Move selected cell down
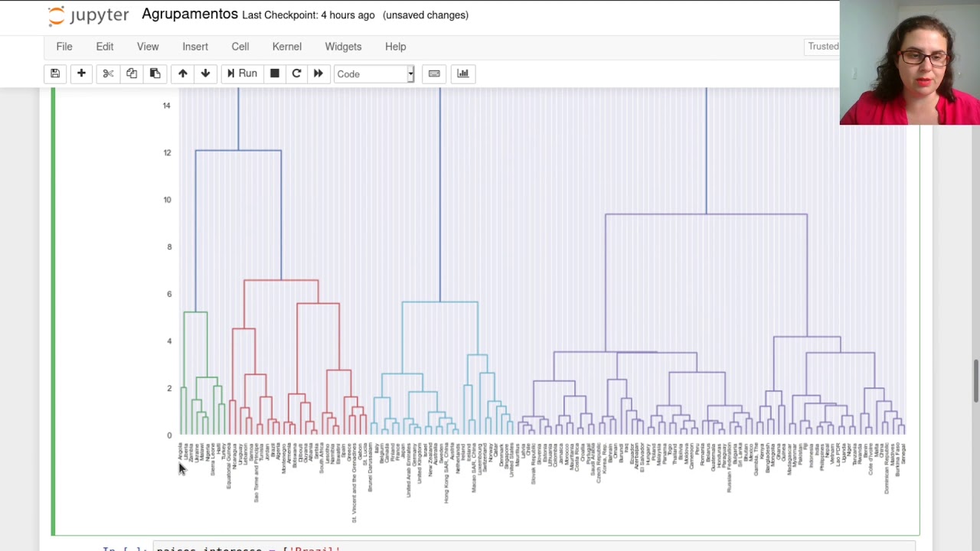 205,73
